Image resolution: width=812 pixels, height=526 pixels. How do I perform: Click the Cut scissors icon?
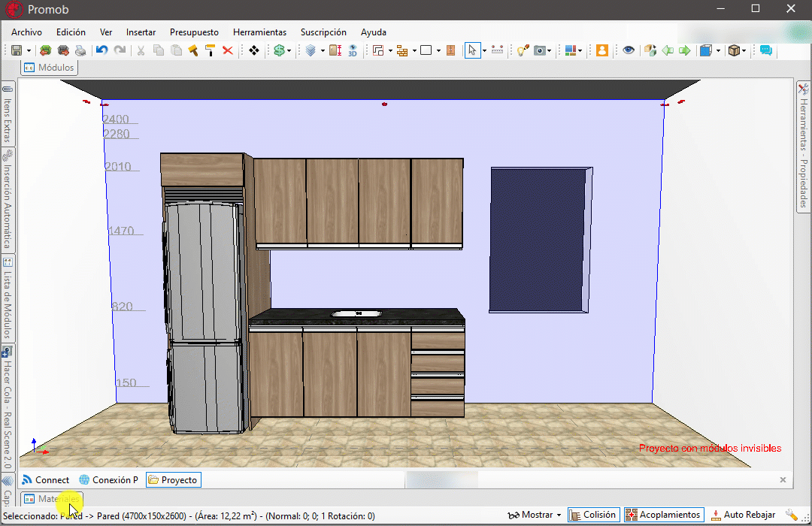point(141,50)
